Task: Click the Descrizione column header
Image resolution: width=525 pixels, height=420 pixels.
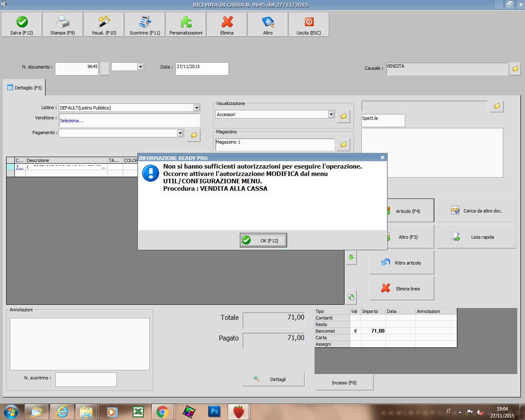Action: coord(66,160)
